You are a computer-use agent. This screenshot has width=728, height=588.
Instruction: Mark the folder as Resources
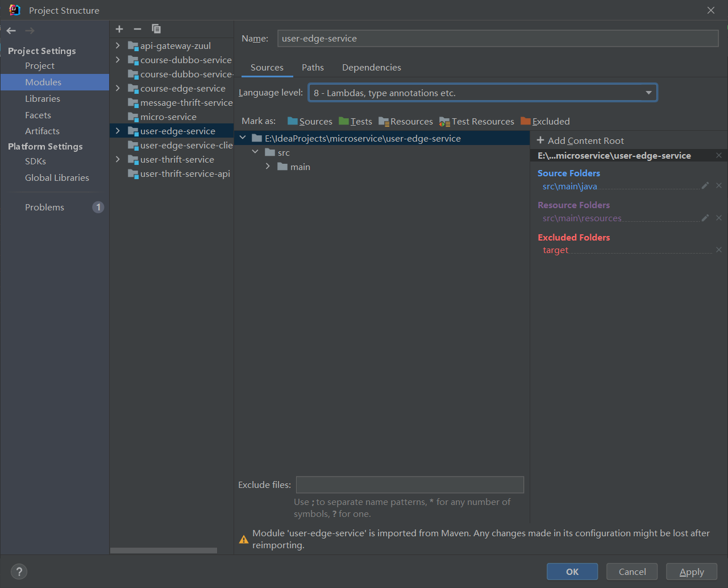coord(406,122)
